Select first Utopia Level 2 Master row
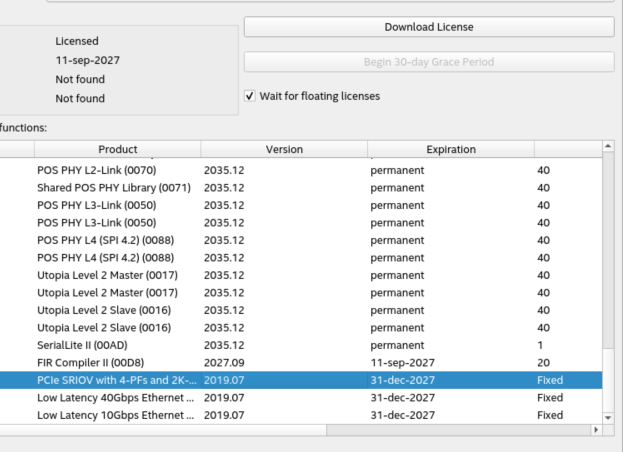Screen dimensions: 623x452 [107, 275]
